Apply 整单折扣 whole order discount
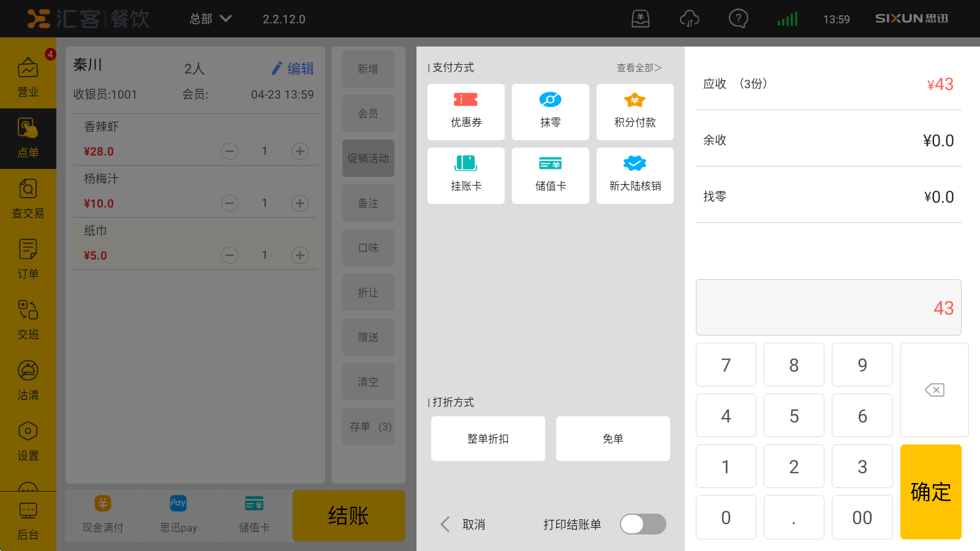Viewport: 980px width, 551px height. click(488, 438)
